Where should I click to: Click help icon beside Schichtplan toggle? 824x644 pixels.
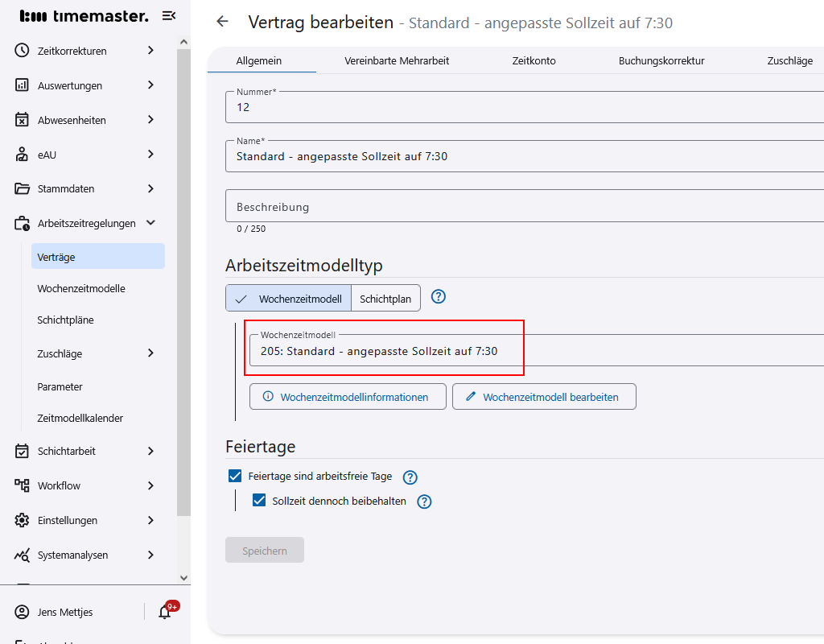(438, 297)
